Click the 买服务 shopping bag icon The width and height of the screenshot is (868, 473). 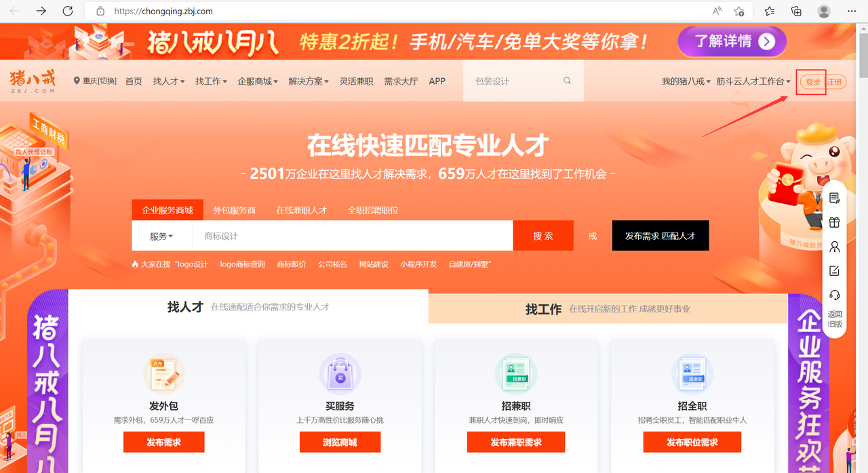point(340,374)
